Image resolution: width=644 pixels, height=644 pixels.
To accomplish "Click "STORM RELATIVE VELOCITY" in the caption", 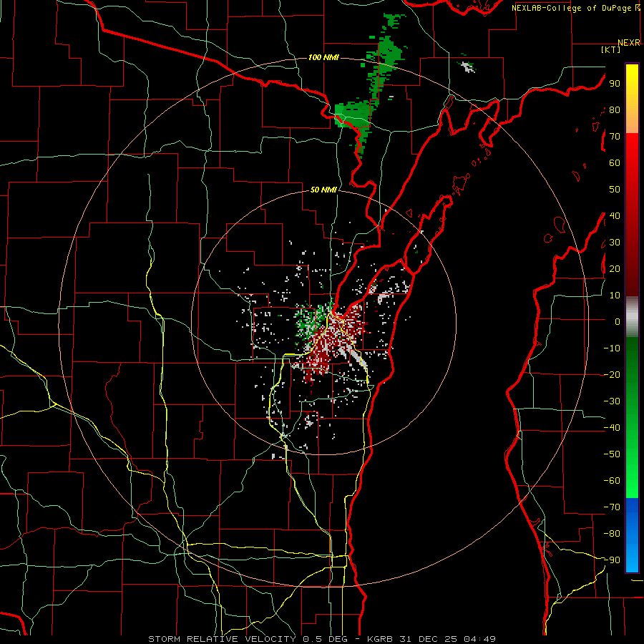I will tap(222, 639).
